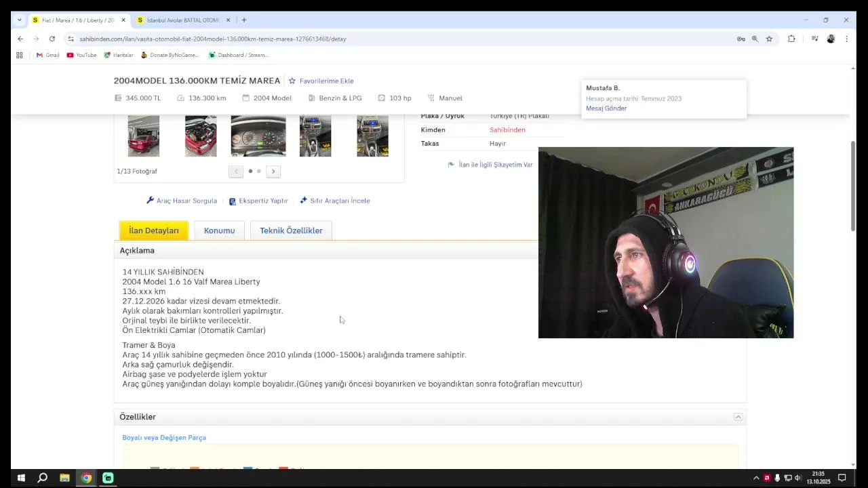Open the Chrome apps grid in bookmarks bar

click(20, 55)
